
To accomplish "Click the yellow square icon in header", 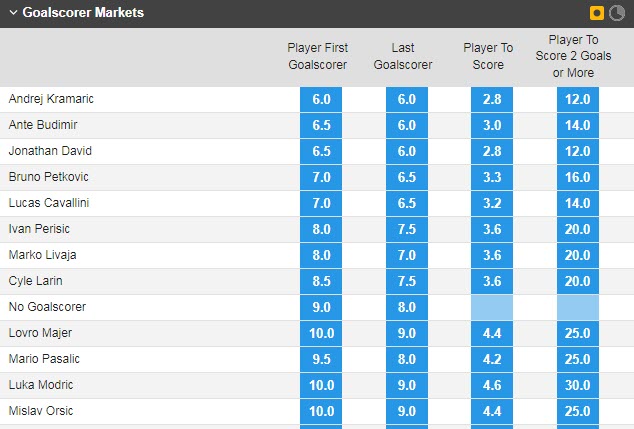I will click(597, 14).
